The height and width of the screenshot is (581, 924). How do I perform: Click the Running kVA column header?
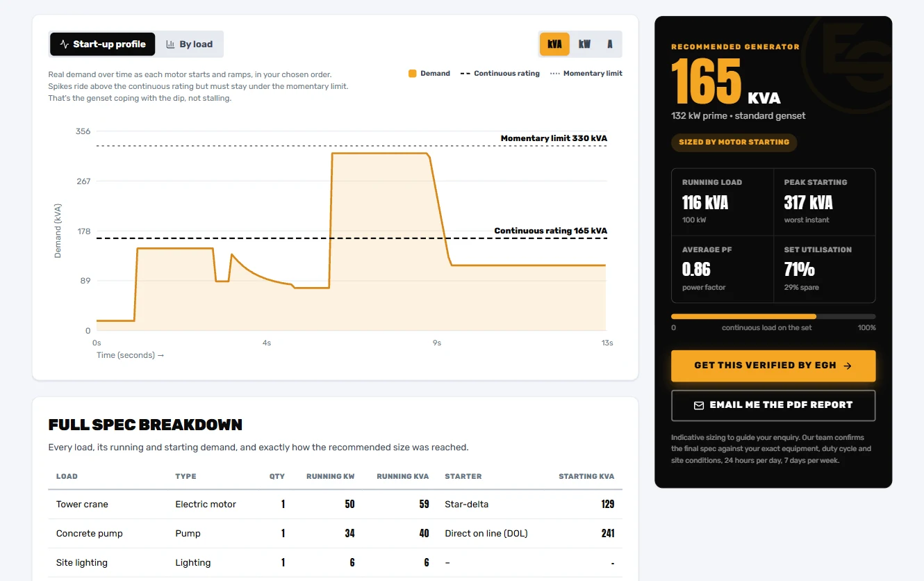tap(403, 476)
